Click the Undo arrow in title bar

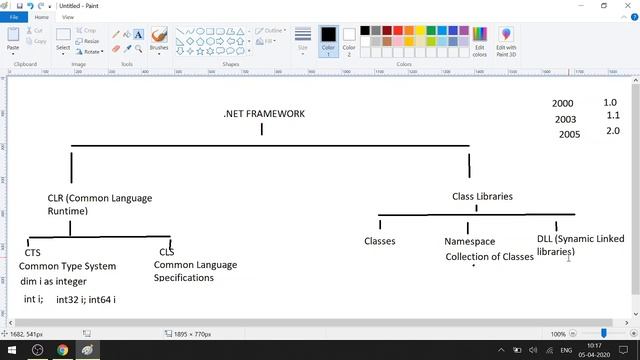point(30,6)
